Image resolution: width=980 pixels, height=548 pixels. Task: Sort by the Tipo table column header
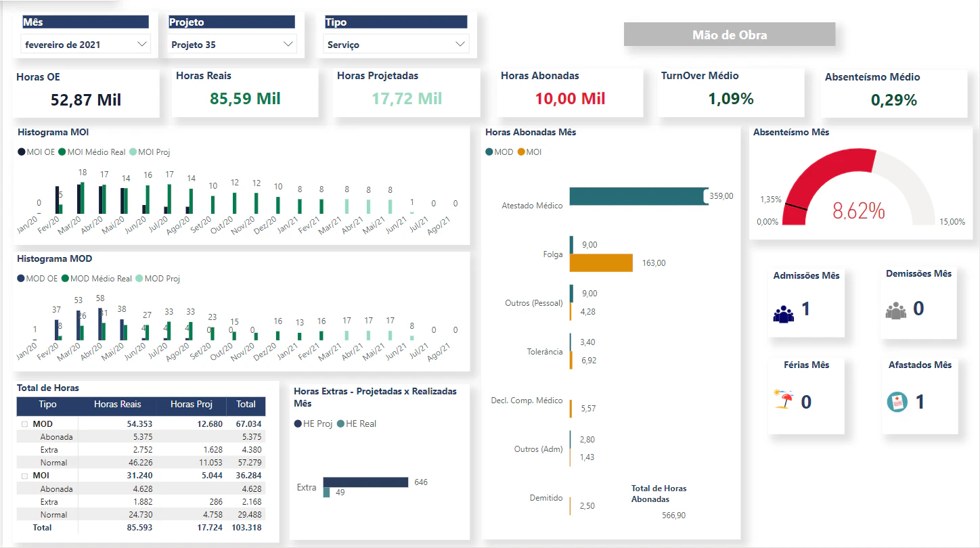pos(48,405)
